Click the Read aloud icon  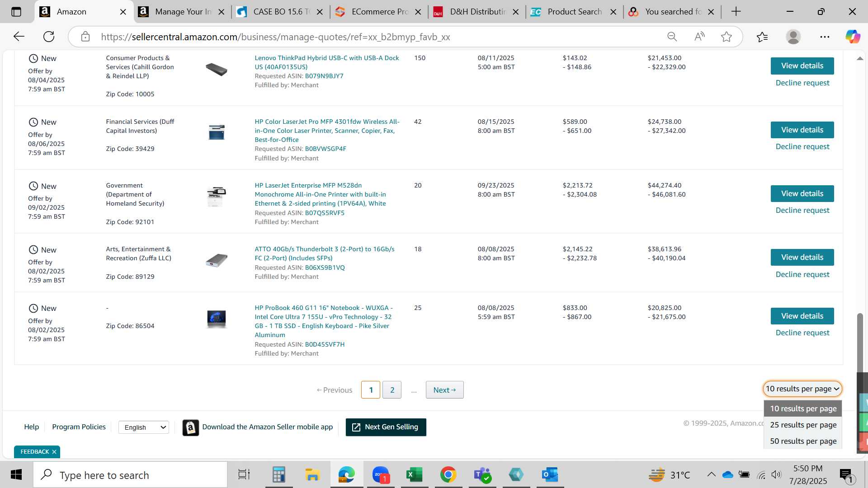(x=699, y=37)
